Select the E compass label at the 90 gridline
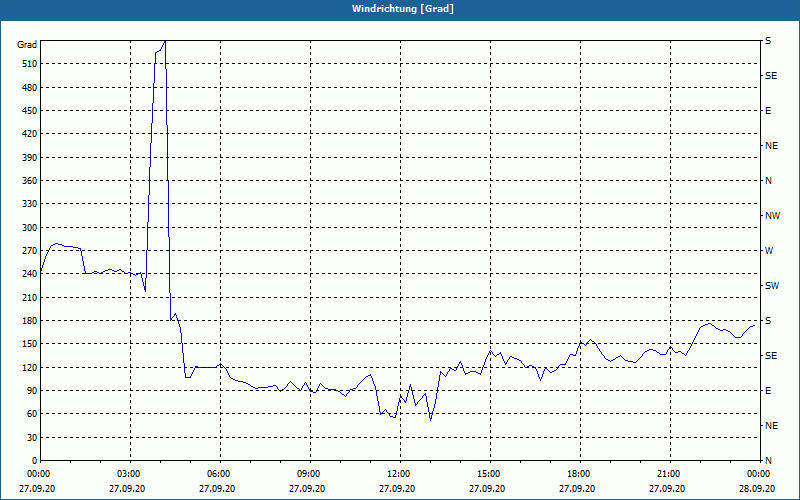The image size is (800, 500). point(768,391)
